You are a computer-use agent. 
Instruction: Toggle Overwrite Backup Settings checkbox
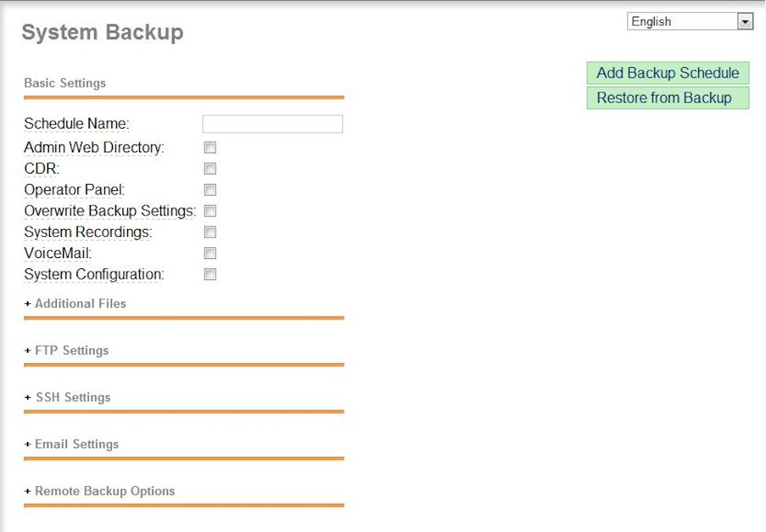[x=210, y=211]
